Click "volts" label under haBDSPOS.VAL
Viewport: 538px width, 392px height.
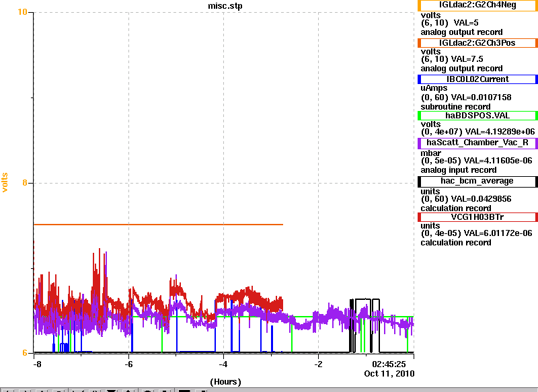click(x=430, y=124)
